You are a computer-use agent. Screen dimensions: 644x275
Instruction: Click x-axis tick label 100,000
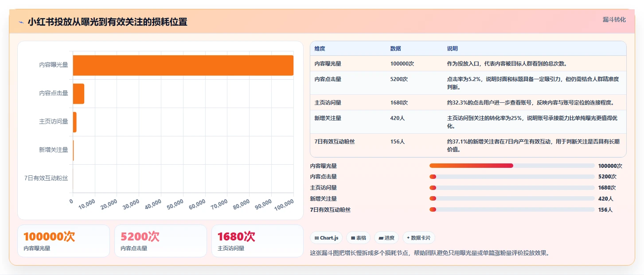284,205
